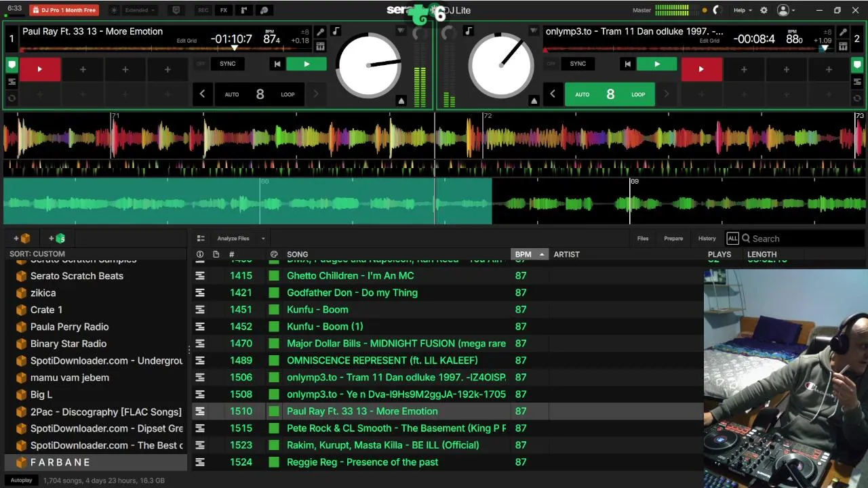This screenshot has height=488, width=868.
Task: Open deck 1 track edit microphone icon
Action: tap(320, 32)
